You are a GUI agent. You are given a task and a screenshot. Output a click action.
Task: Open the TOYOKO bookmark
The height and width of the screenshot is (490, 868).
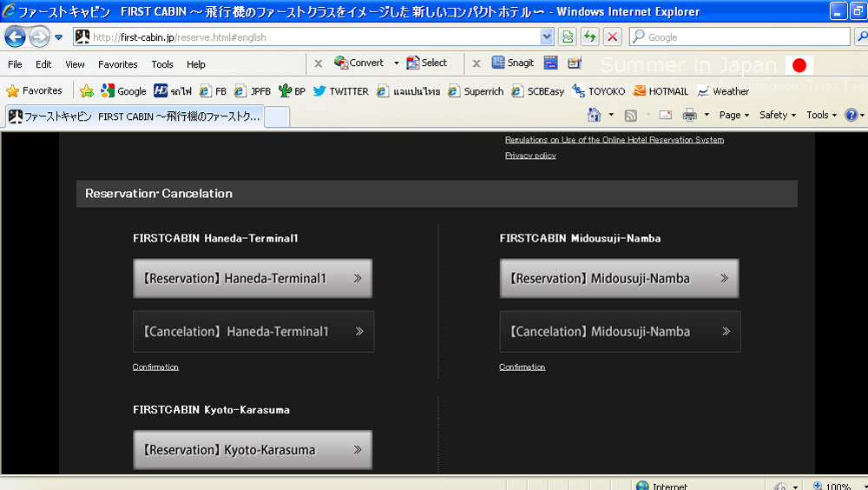pyautogui.click(x=598, y=91)
